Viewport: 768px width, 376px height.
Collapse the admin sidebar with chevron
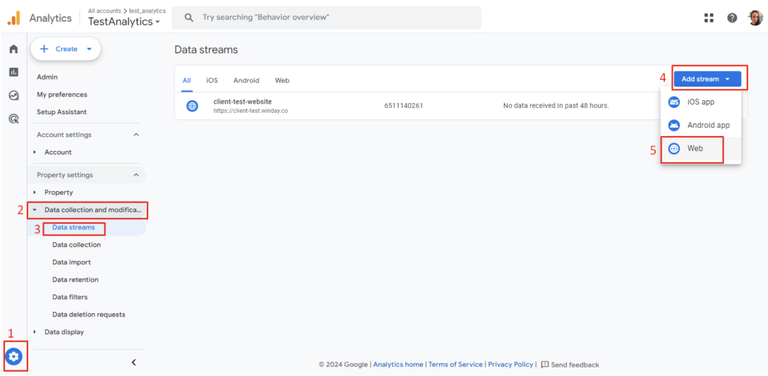pyautogui.click(x=134, y=362)
